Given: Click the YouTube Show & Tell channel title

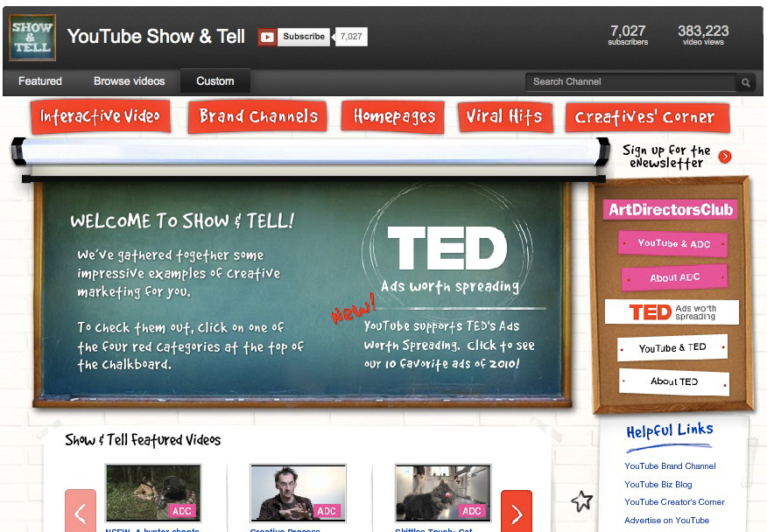Looking at the screenshot, I should [156, 37].
